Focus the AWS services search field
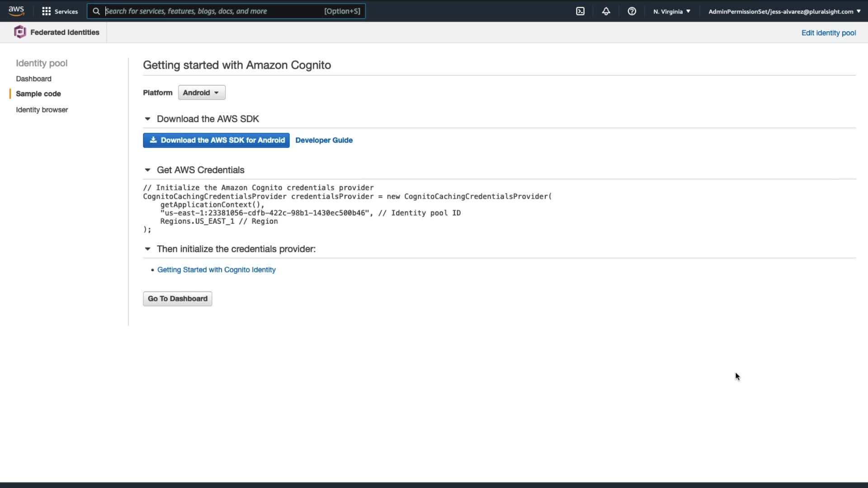The height and width of the screenshot is (488, 868). point(212,11)
